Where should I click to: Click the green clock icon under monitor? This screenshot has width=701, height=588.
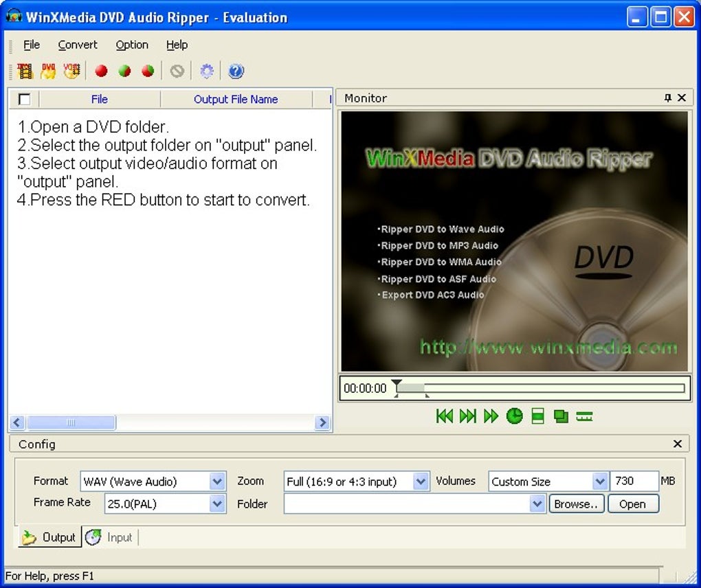click(514, 416)
